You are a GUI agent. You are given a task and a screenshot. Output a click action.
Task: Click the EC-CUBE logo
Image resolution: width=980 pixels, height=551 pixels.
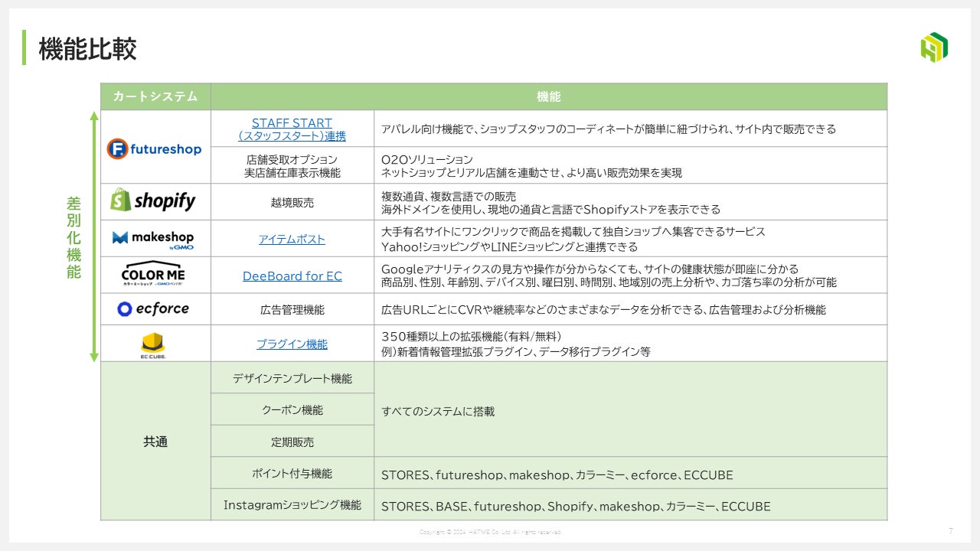(x=153, y=345)
